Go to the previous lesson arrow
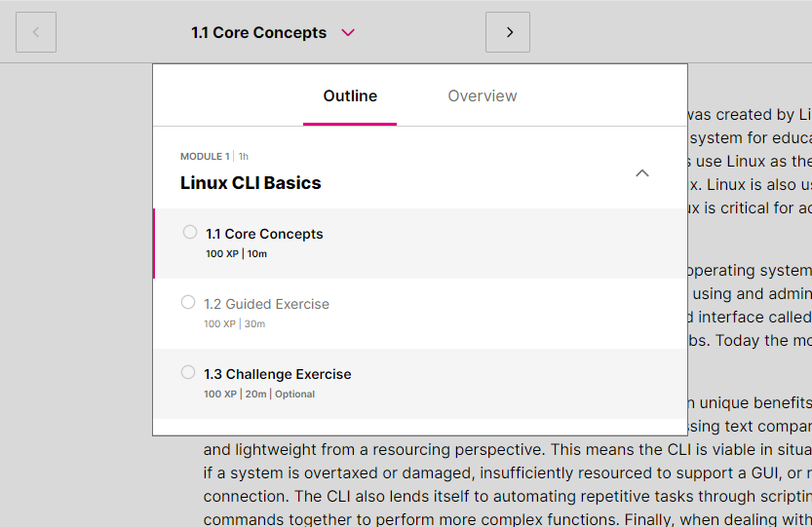 [x=36, y=32]
